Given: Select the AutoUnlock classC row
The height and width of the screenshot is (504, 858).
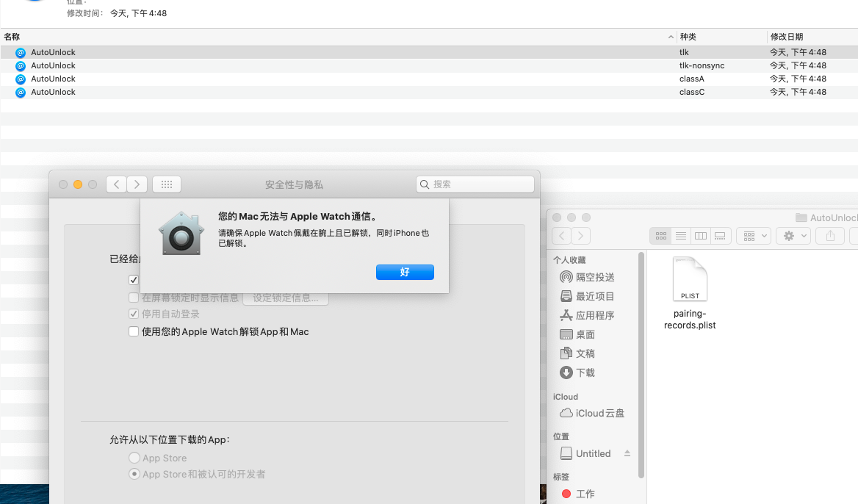Looking at the screenshot, I should coord(53,92).
